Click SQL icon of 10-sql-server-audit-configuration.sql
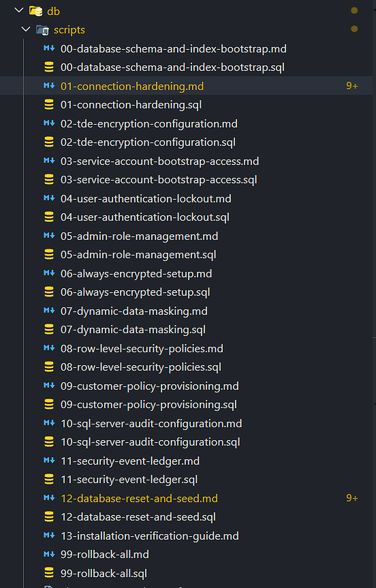Viewport: 376px width, 588px height. [x=49, y=442]
